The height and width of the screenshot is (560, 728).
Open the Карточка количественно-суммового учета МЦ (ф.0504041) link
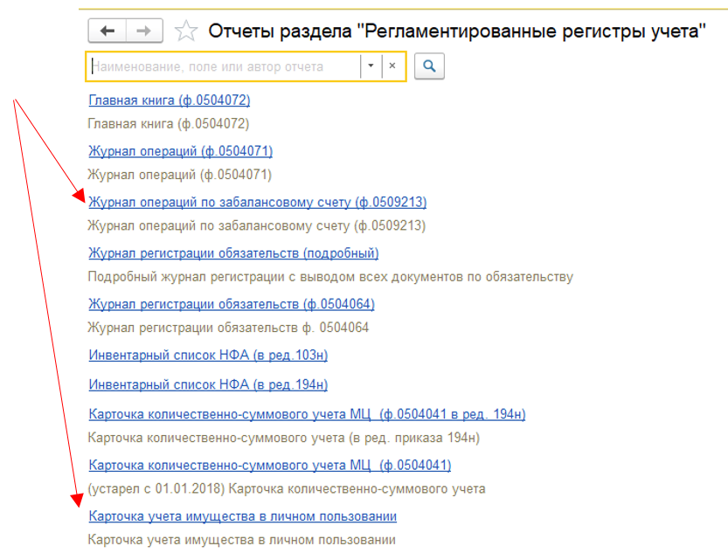click(x=270, y=465)
